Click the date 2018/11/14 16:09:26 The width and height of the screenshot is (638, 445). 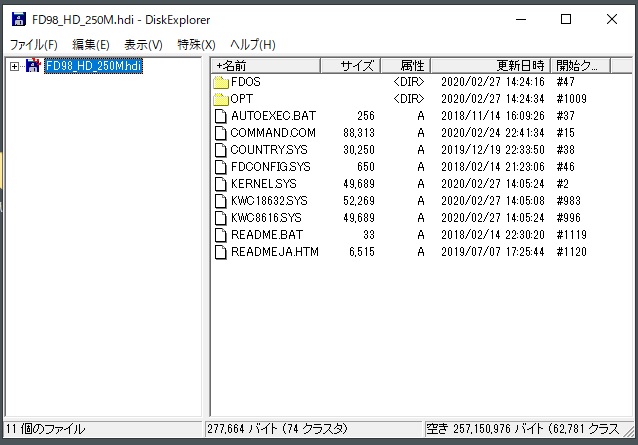tap(493, 116)
